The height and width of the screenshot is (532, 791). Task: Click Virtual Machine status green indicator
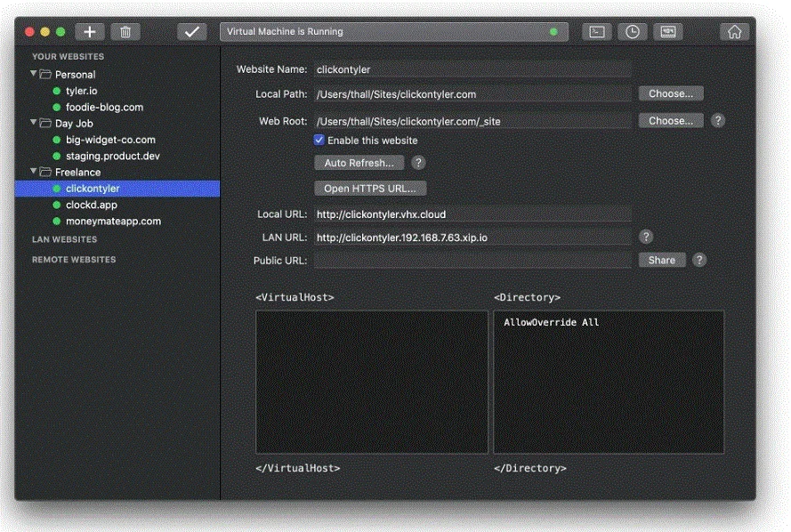[553, 32]
